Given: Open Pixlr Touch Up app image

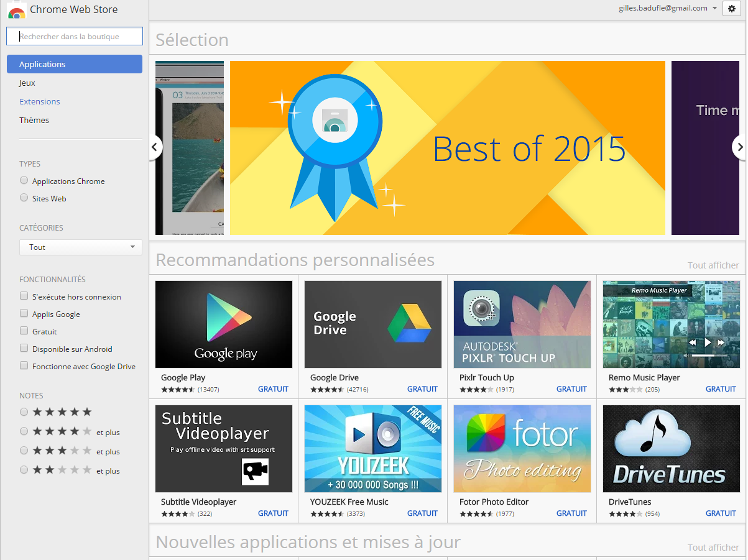Looking at the screenshot, I should coord(522,324).
